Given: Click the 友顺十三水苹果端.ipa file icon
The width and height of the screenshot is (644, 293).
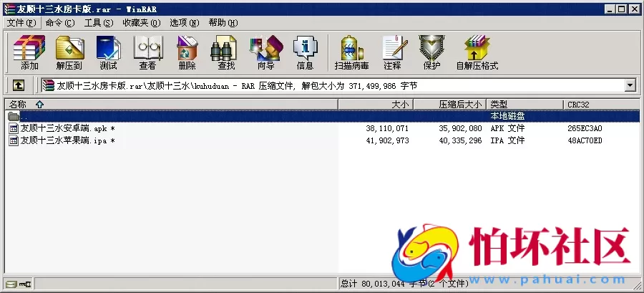Looking at the screenshot, I should click(14, 140).
